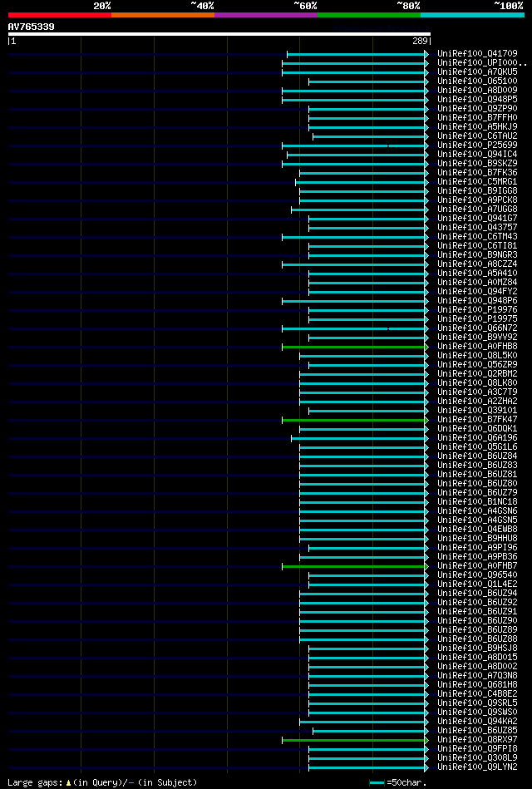Select the UniRef100_A4GSN6 label

tap(477, 511)
